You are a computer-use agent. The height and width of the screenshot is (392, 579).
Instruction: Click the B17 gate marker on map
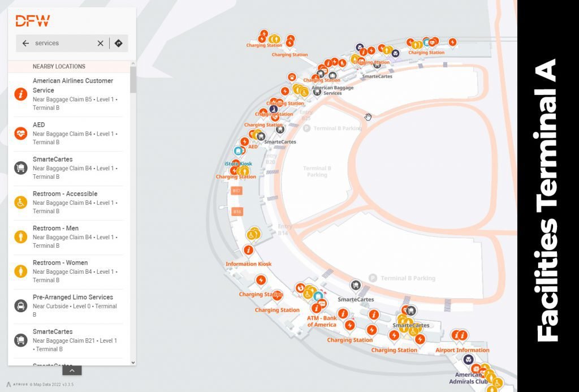[x=237, y=191]
